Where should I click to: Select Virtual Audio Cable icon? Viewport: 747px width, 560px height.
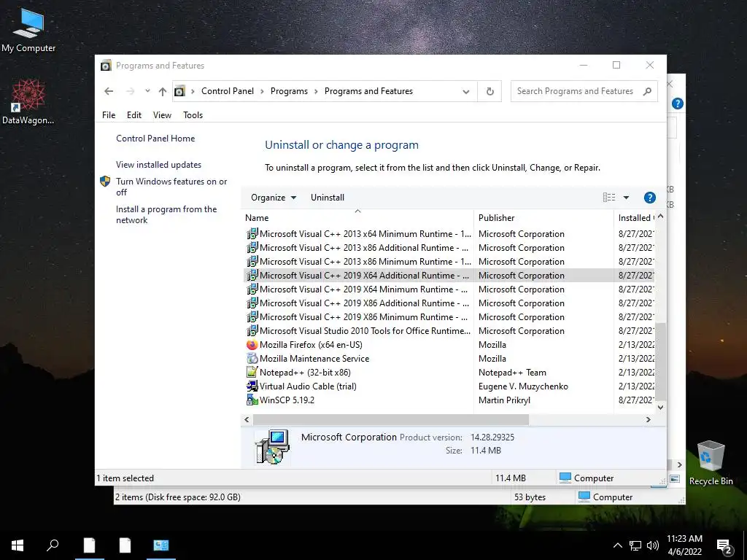252,386
